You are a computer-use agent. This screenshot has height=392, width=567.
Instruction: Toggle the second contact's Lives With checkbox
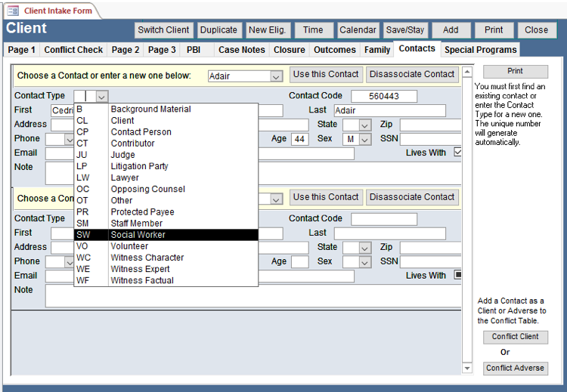pos(457,276)
